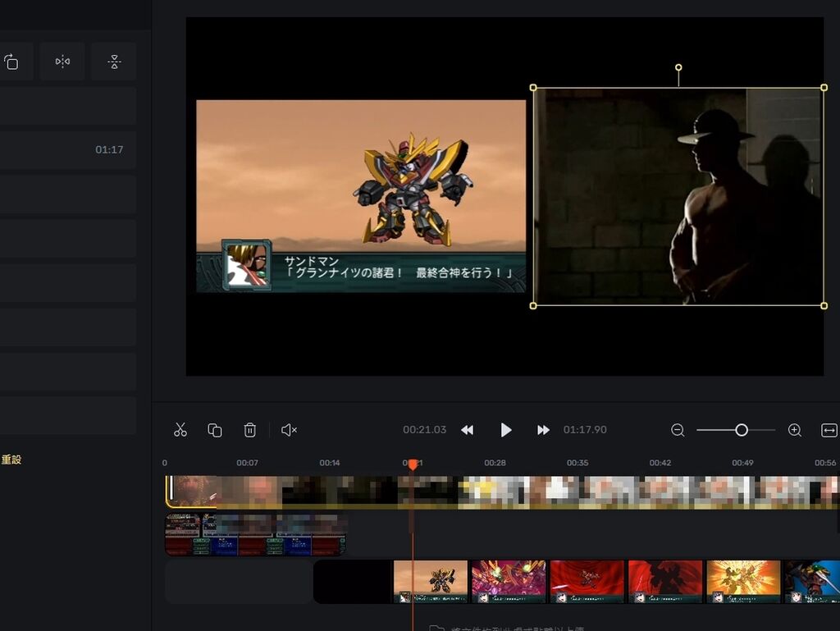840x631 pixels.
Task: Fast forward the playback
Action: pos(543,430)
